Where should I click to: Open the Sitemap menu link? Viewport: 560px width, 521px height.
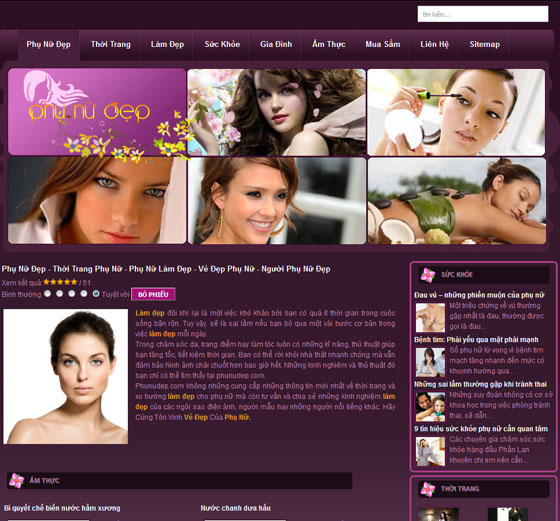coord(485,44)
